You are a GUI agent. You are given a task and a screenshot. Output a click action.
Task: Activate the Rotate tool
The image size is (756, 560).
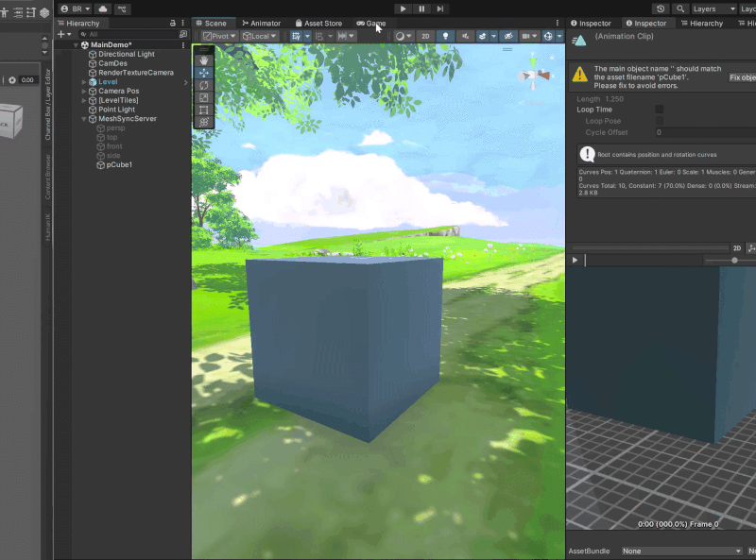point(204,85)
